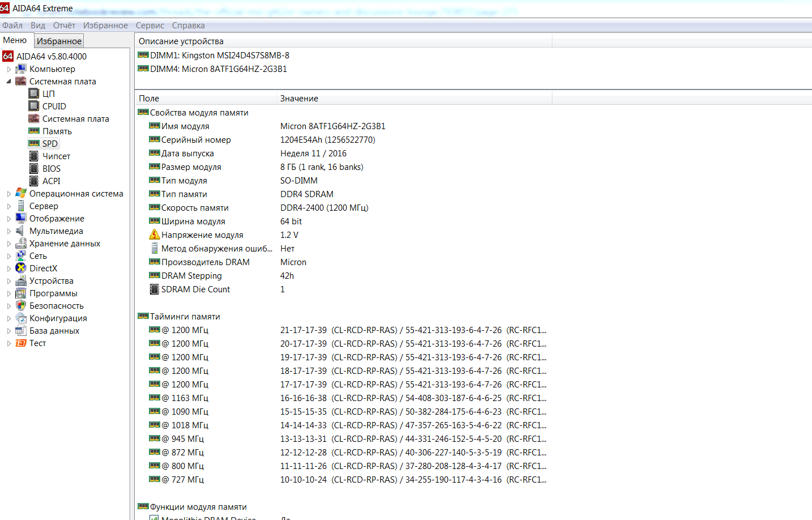The height and width of the screenshot is (520, 812).
Task: Expand the Хранение данных tree node
Action: click(8, 244)
